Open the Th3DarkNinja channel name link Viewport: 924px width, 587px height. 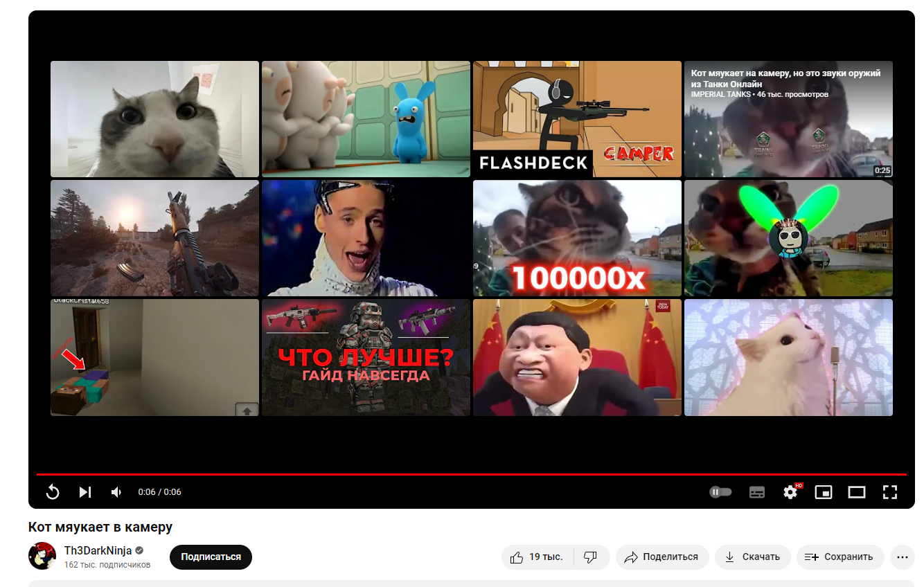click(x=98, y=551)
